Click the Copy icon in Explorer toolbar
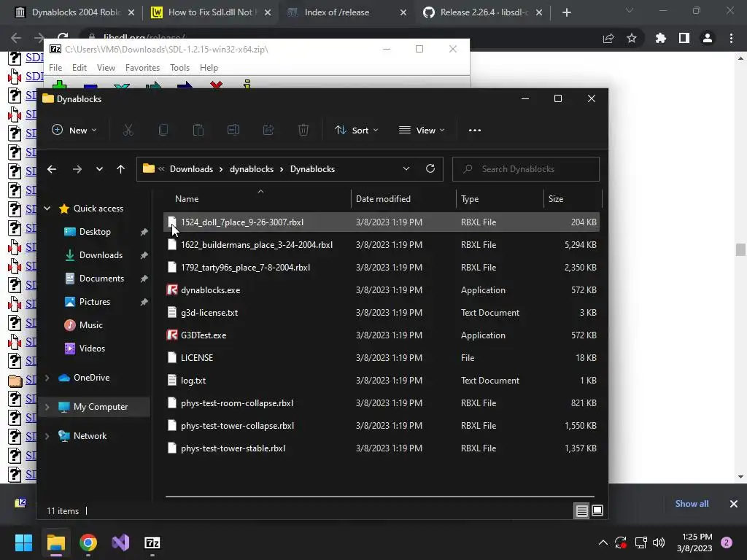This screenshot has width=747, height=560. 163,130
